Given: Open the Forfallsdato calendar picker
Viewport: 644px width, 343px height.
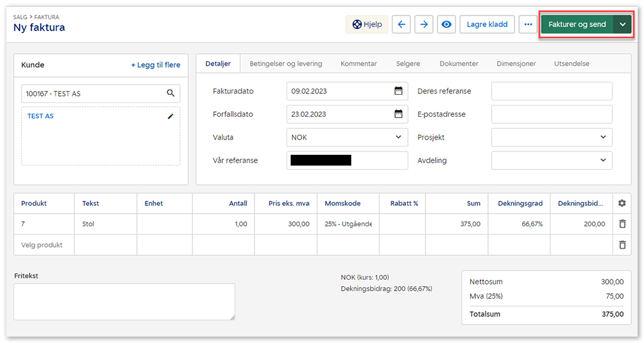Looking at the screenshot, I should click(398, 114).
